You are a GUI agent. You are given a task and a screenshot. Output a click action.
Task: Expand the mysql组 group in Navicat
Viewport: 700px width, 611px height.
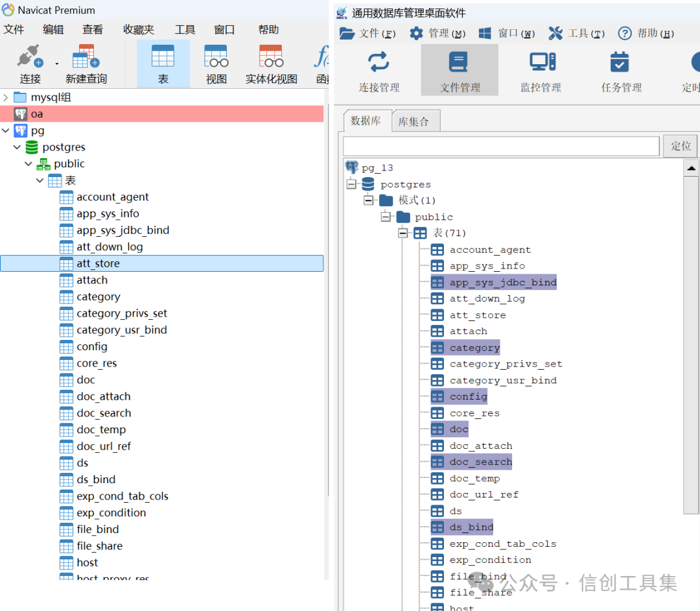point(5,97)
